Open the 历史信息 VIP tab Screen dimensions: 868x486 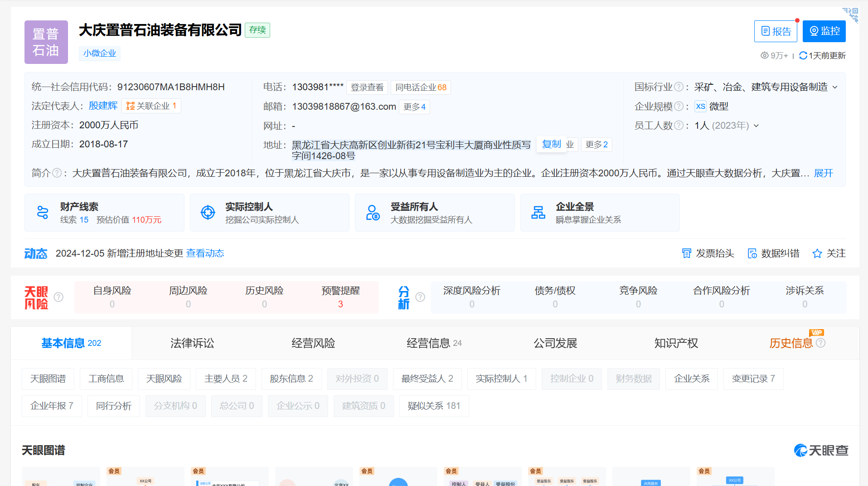point(791,343)
